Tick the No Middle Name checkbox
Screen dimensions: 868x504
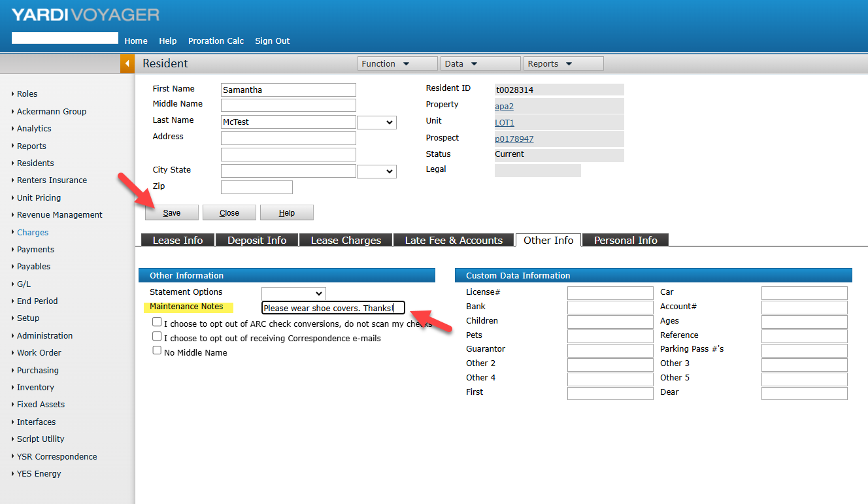[x=157, y=351]
